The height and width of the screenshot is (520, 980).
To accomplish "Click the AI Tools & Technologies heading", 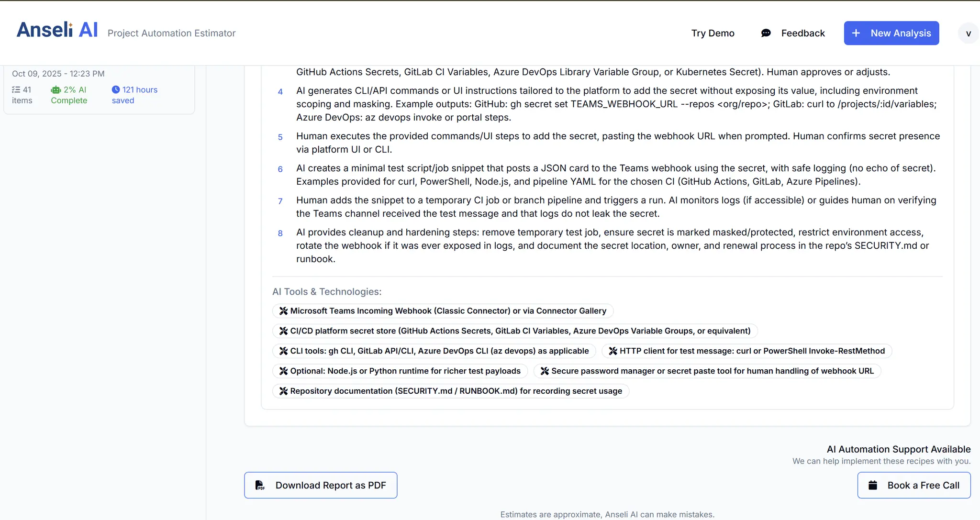I will (x=327, y=292).
